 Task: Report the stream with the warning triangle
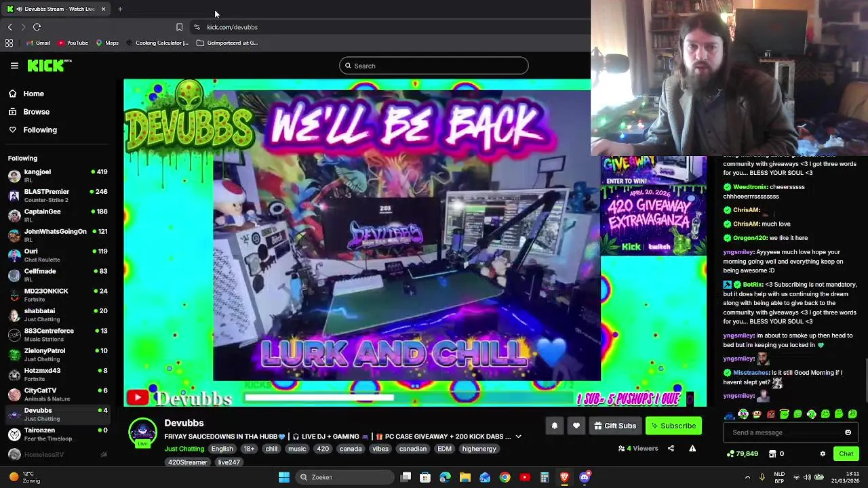coord(692,448)
